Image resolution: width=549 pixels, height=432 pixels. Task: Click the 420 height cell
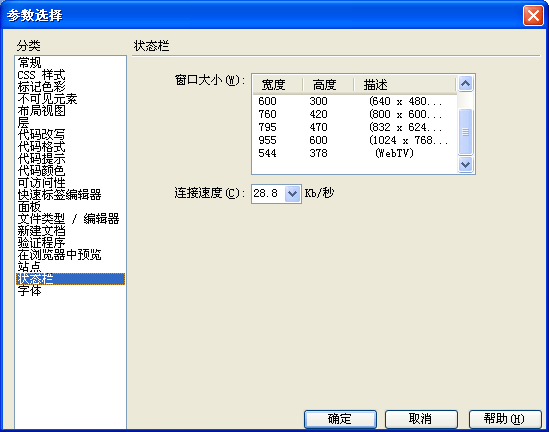(318, 114)
